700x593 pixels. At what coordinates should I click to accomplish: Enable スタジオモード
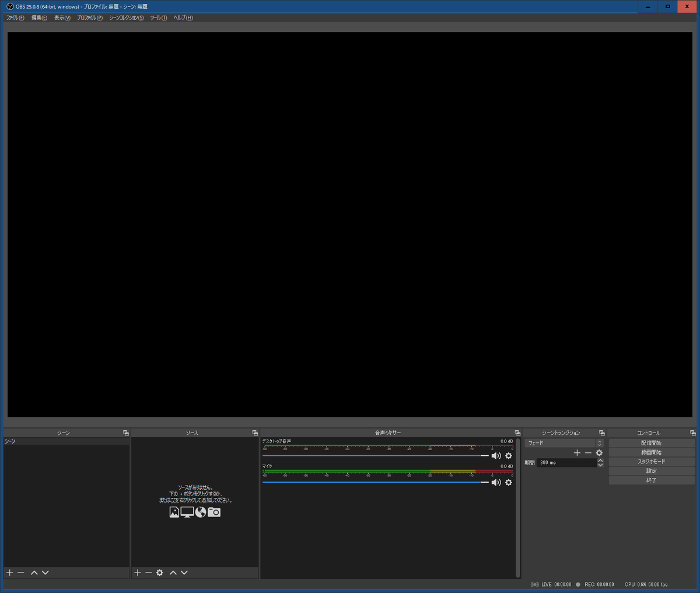(x=652, y=462)
